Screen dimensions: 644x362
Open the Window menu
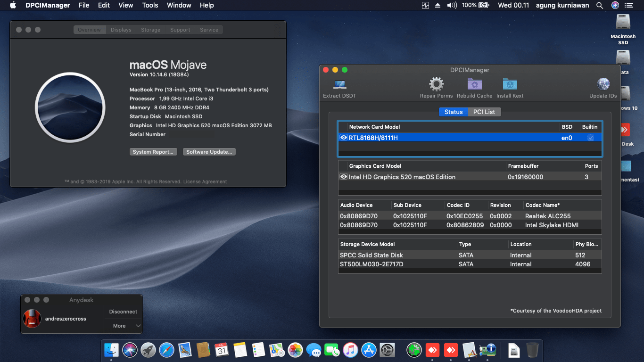(179, 5)
